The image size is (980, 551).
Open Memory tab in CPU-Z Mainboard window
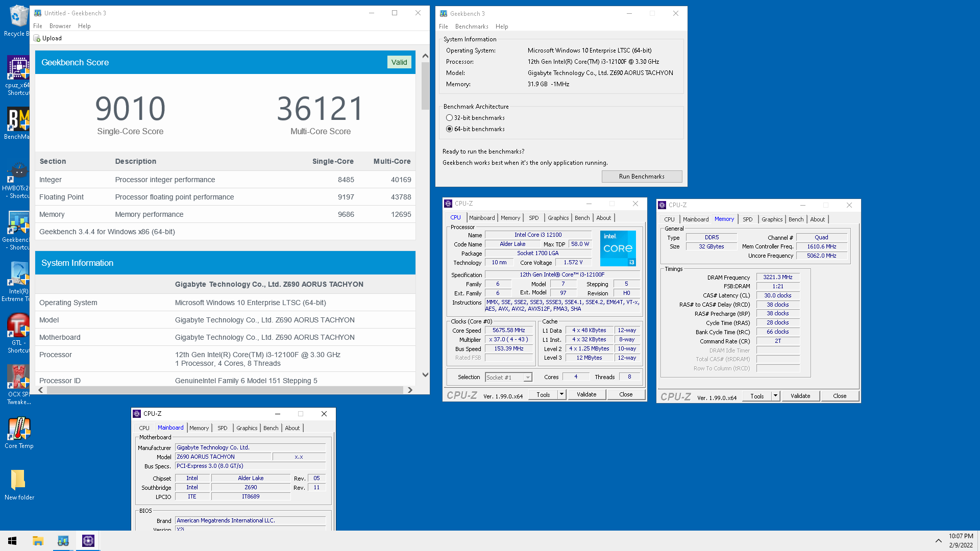pyautogui.click(x=199, y=428)
